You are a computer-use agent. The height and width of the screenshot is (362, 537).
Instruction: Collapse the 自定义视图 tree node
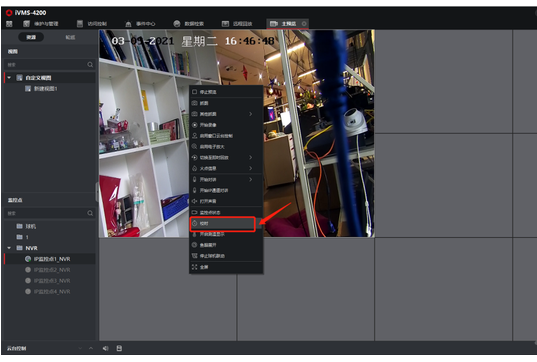[9, 78]
